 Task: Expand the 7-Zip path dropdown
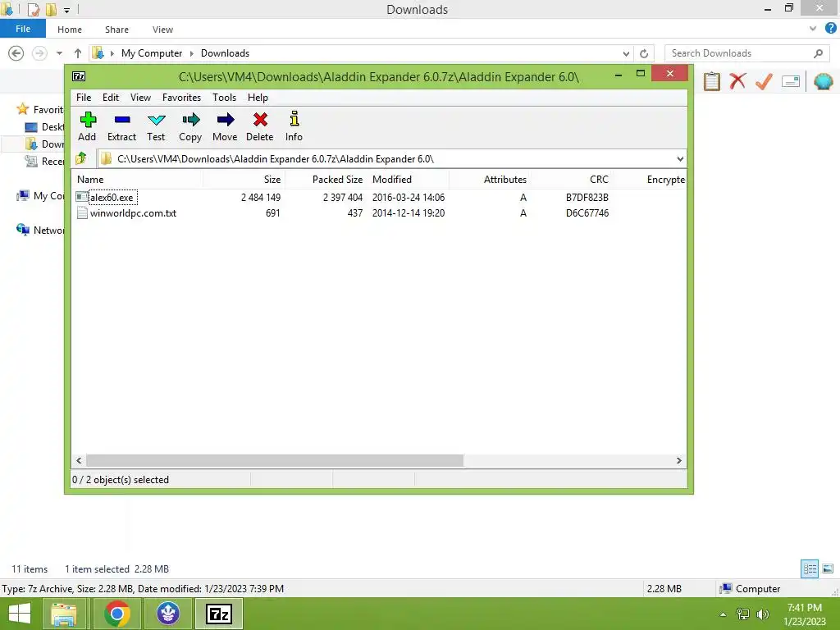(680, 159)
